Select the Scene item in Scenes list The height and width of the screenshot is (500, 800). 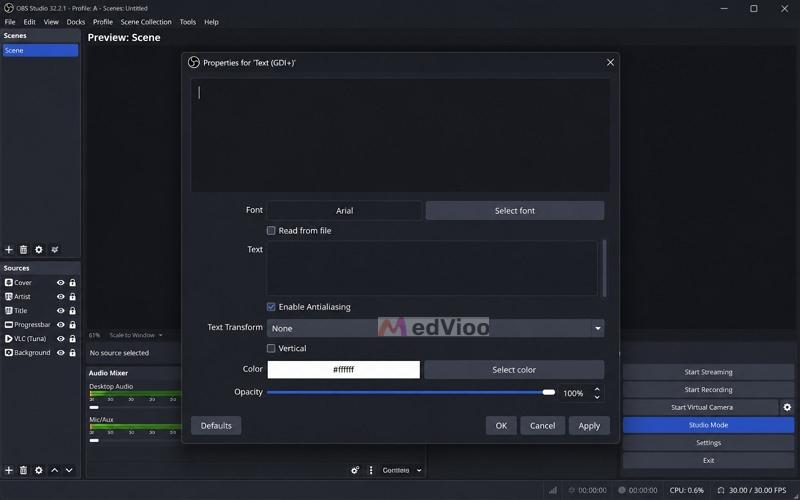(x=40, y=51)
